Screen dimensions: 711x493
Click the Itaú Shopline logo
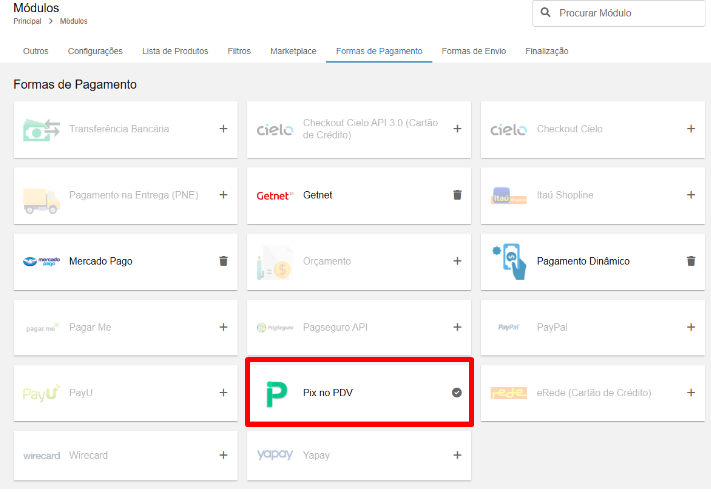click(509, 196)
